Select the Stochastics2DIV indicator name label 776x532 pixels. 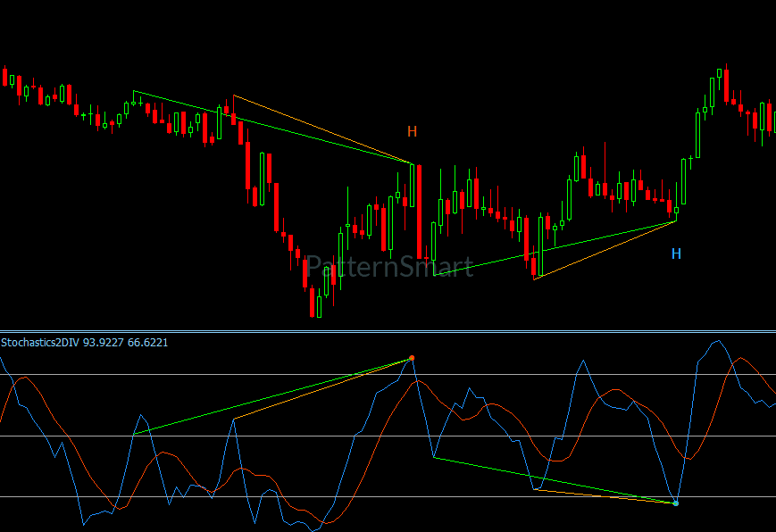pyautogui.click(x=40, y=343)
